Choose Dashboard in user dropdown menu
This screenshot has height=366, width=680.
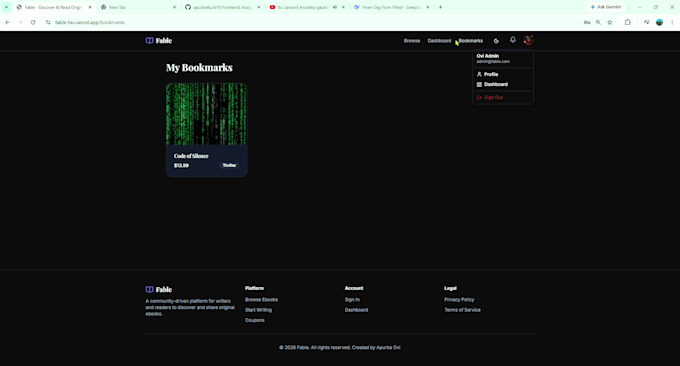[503, 85]
